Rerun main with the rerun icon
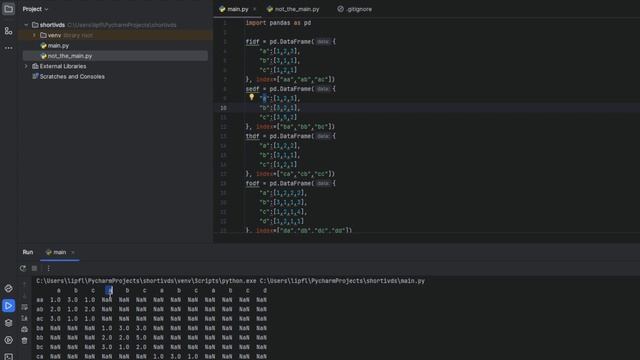Image resolution: width=640 pixels, height=360 pixels. pyautogui.click(x=23, y=268)
